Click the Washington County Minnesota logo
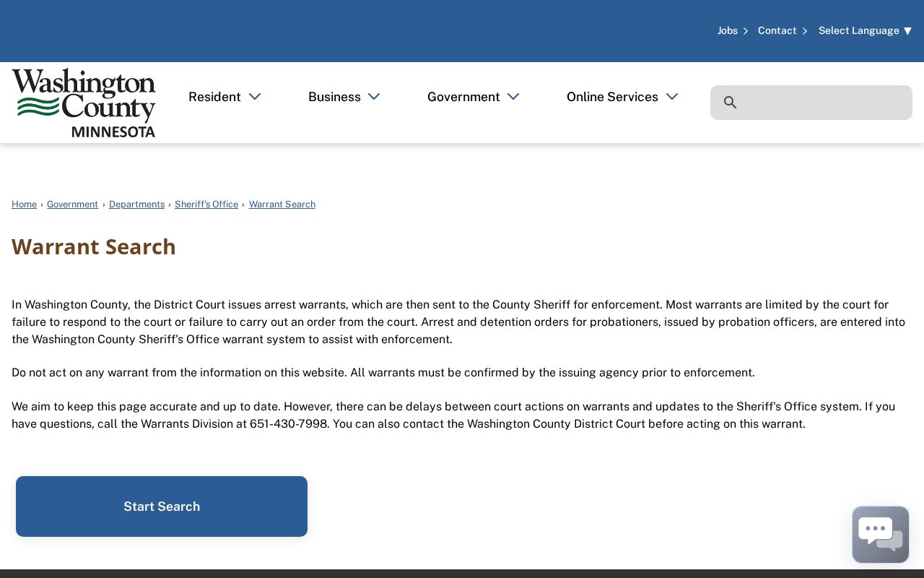 (84, 103)
